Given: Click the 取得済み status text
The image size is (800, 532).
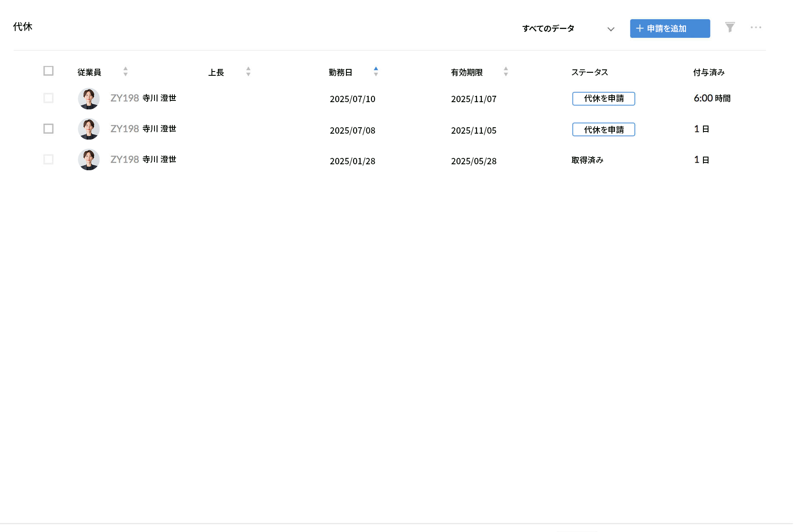Looking at the screenshot, I should pos(586,160).
